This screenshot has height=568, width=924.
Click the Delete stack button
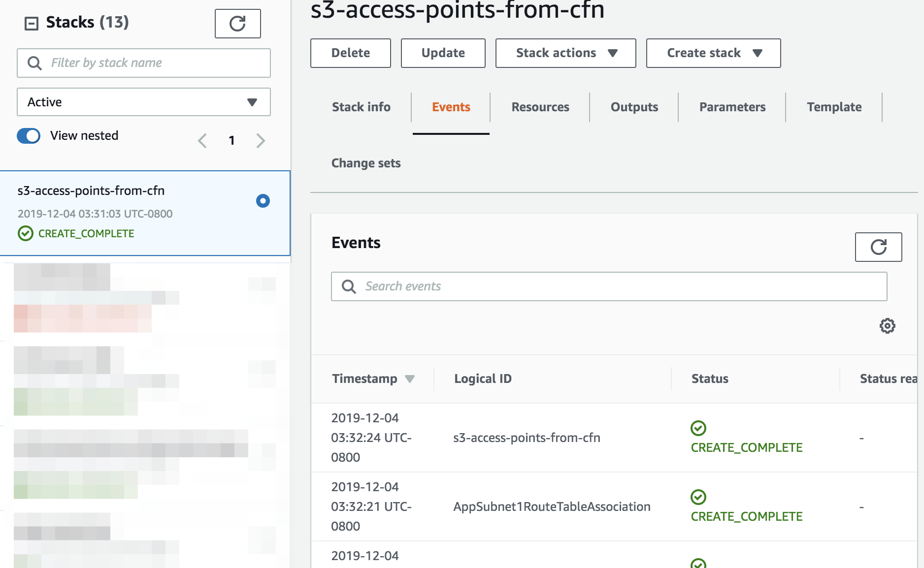pyautogui.click(x=350, y=53)
